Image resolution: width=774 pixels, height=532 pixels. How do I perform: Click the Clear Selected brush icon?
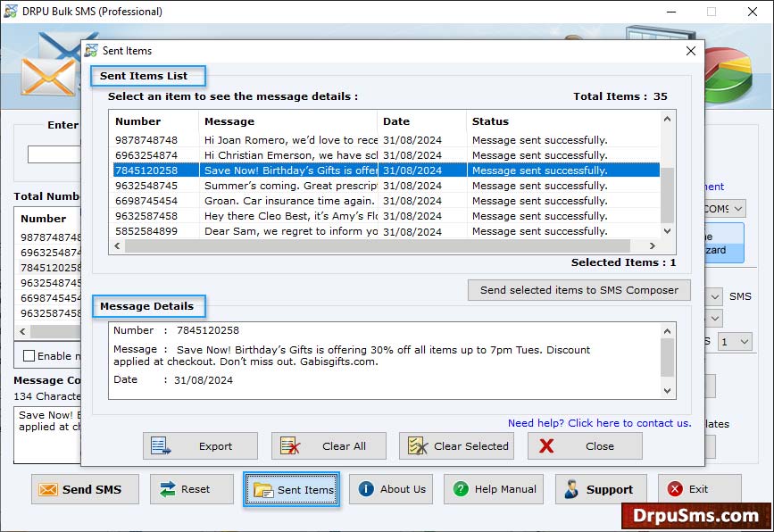coord(418,446)
